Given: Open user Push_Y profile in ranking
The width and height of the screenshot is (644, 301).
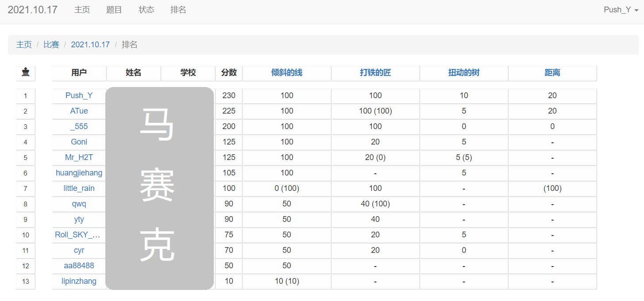Looking at the screenshot, I should point(79,95).
